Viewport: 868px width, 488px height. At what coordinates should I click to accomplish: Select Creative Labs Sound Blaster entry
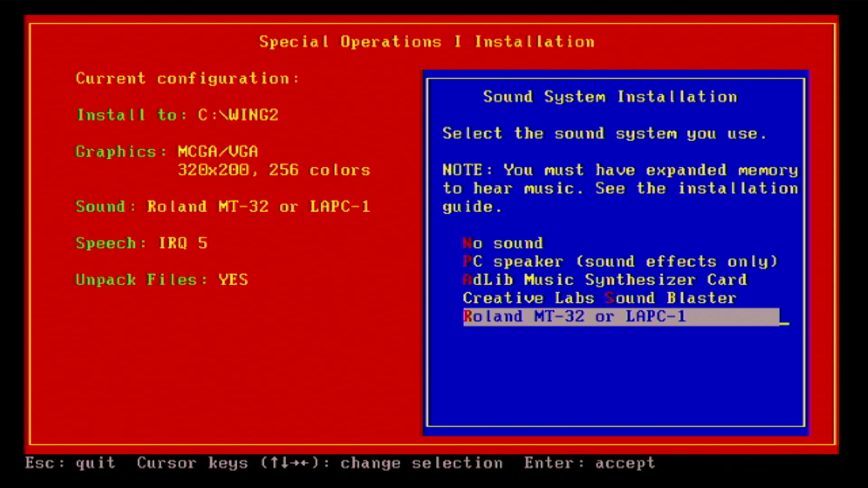[x=599, y=298]
